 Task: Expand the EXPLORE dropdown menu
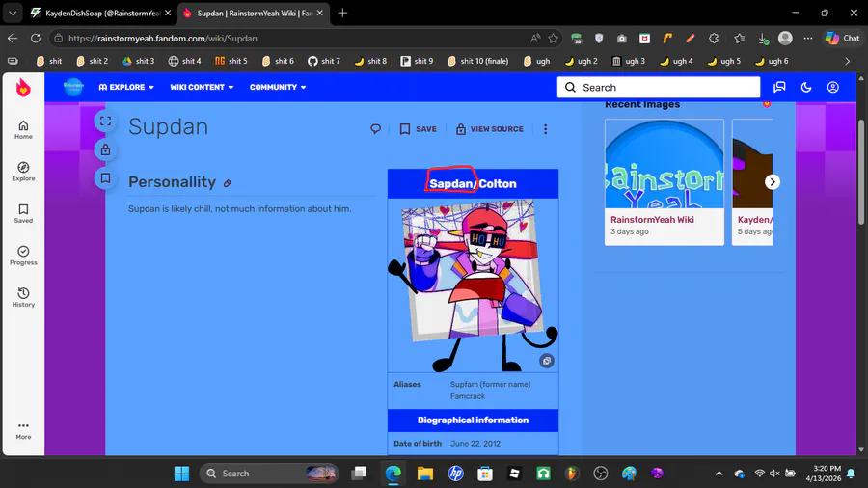(x=126, y=87)
